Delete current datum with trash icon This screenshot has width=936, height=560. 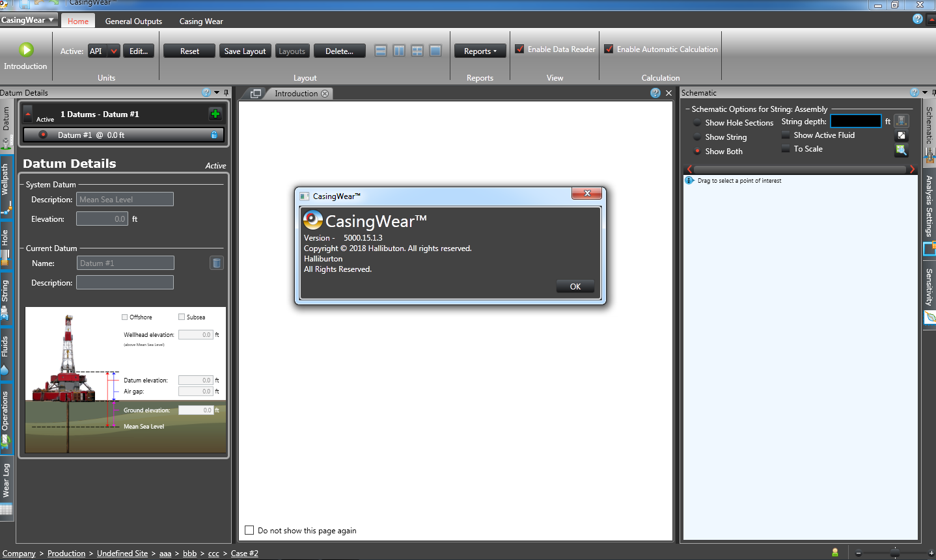(x=217, y=263)
